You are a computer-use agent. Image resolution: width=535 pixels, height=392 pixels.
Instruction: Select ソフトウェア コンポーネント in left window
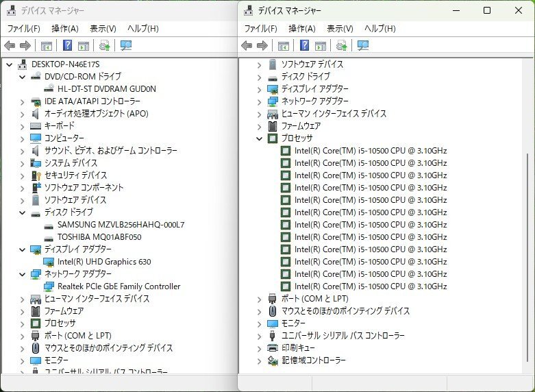[x=84, y=188]
